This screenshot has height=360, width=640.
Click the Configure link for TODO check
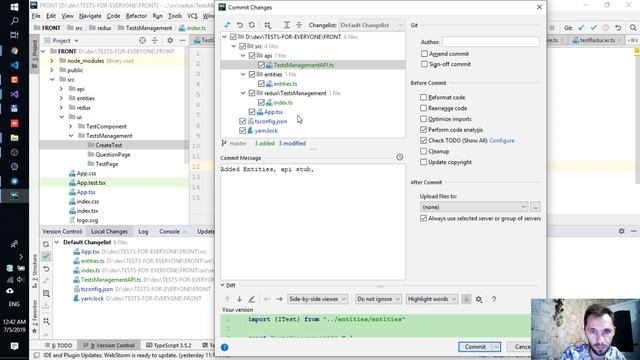tap(502, 140)
